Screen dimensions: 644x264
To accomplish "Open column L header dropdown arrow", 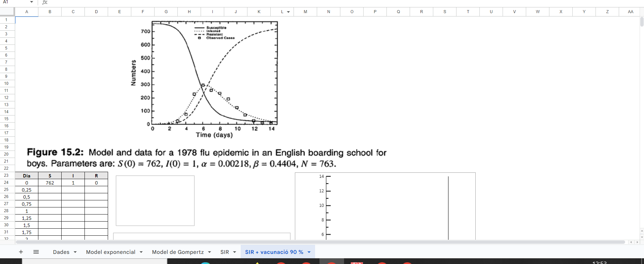I will (288, 12).
